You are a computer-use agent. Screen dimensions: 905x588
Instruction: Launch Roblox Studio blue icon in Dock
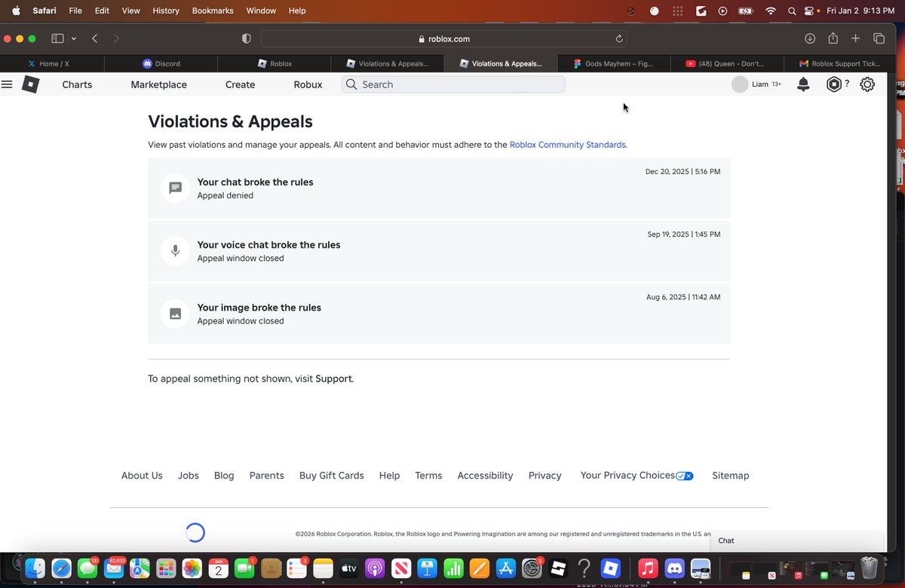[610, 568]
